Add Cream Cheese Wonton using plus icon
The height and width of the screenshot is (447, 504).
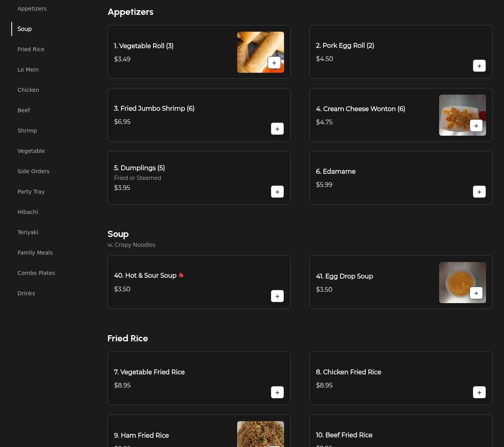coord(476,126)
